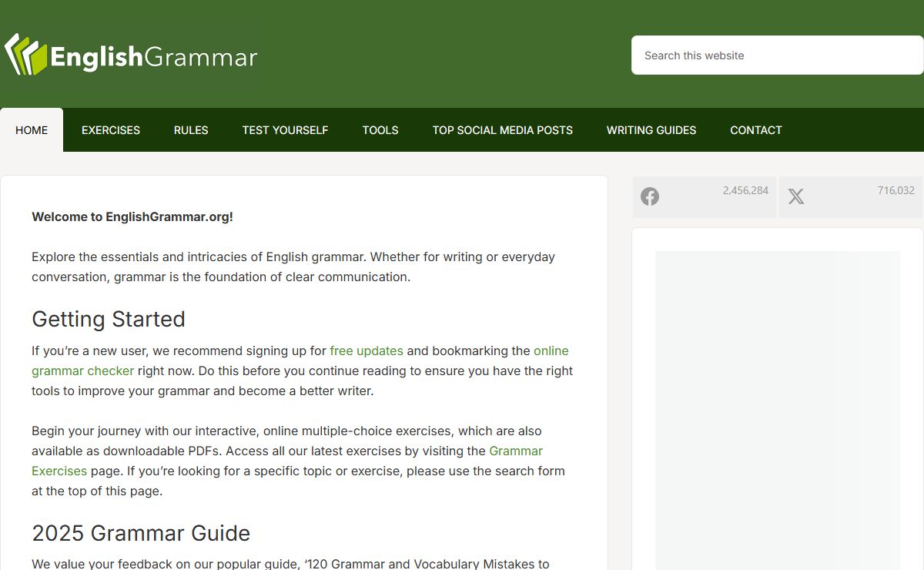Share the page via Facebook icon
The width and height of the screenshot is (924, 570).
pos(650,196)
